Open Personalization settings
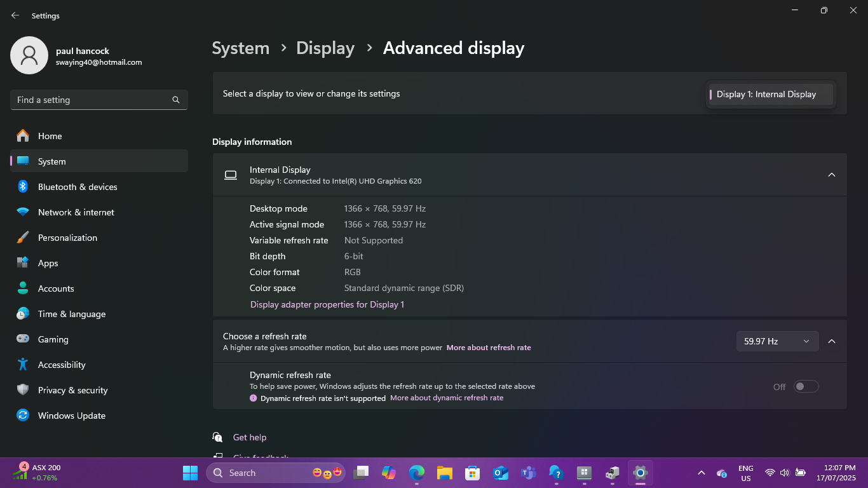The height and width of the screenshot is (488, 868). tap(99, 238)
